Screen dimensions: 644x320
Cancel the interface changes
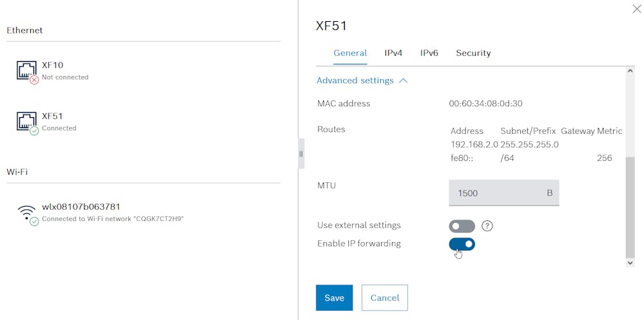tap(385, 298)
